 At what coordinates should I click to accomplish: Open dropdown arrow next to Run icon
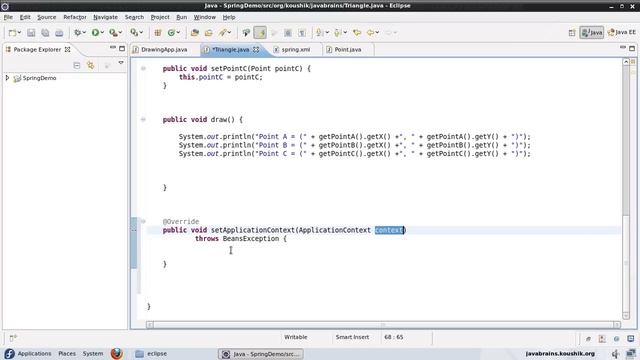(x=102, y=33)
